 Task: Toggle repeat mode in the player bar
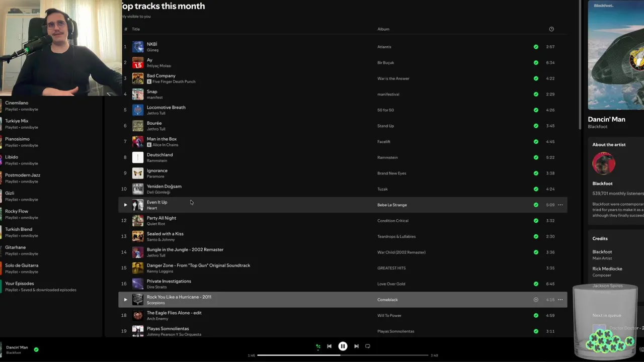pos(368,346)
